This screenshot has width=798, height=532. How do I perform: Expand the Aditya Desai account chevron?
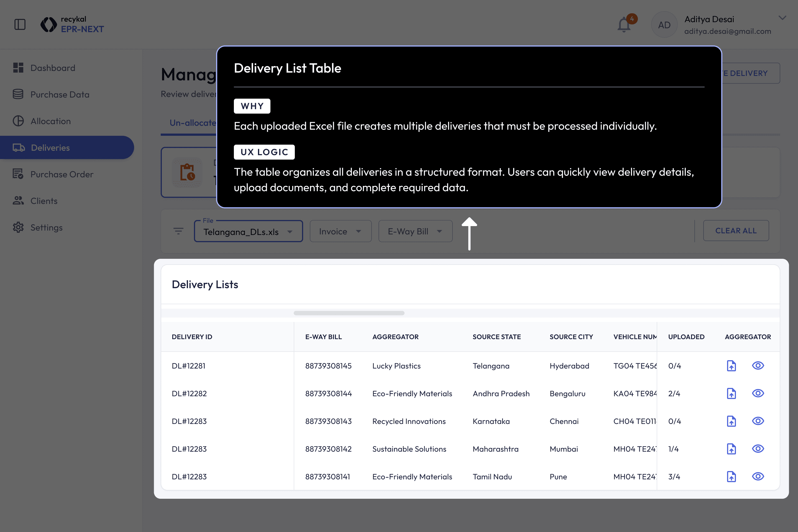pos(782,18)
